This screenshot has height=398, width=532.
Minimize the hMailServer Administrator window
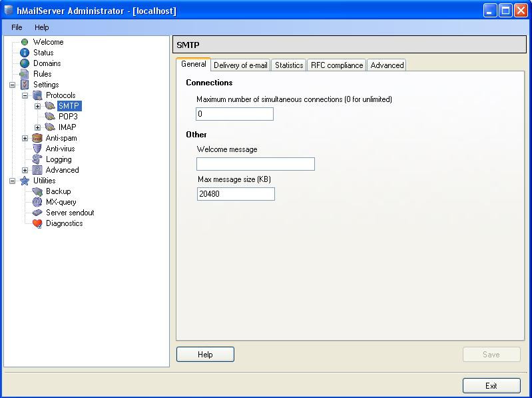click(489, 11)
